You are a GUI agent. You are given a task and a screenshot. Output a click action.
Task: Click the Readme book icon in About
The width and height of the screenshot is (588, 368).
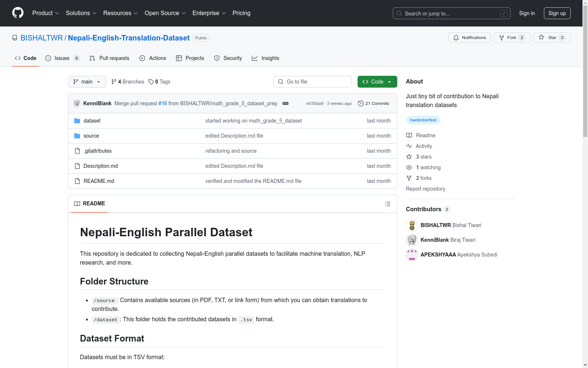(409, 135)
